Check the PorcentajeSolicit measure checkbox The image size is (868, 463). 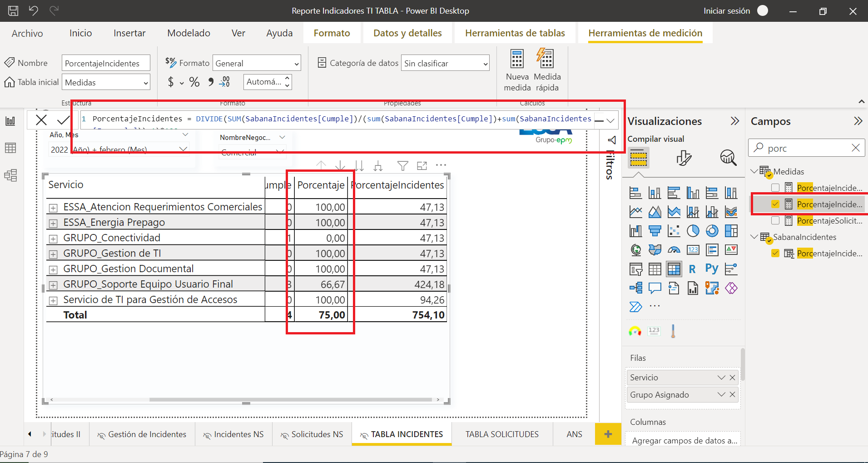(x=775, y=220)
